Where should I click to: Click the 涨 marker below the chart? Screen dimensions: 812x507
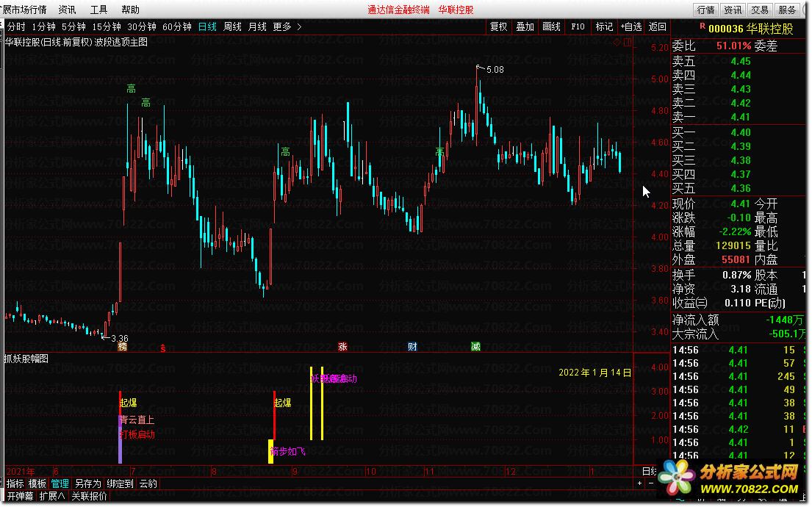coord(342,347)
